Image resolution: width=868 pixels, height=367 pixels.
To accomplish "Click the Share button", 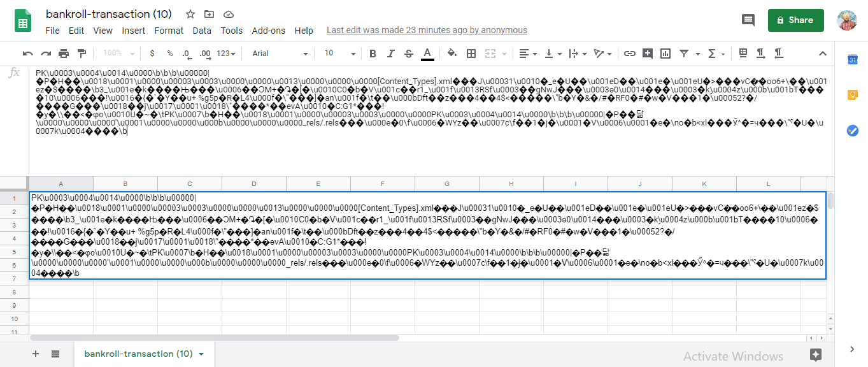I will point(795,20).
